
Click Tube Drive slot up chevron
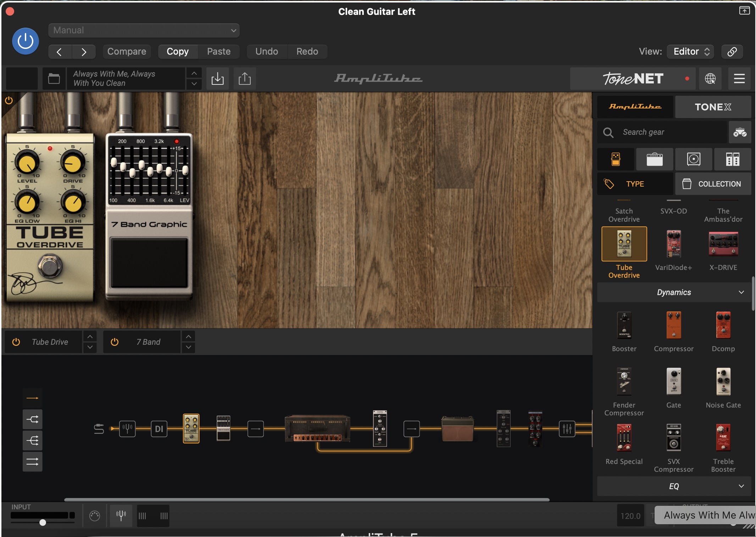pyautogui.click(x=90, y=337)
